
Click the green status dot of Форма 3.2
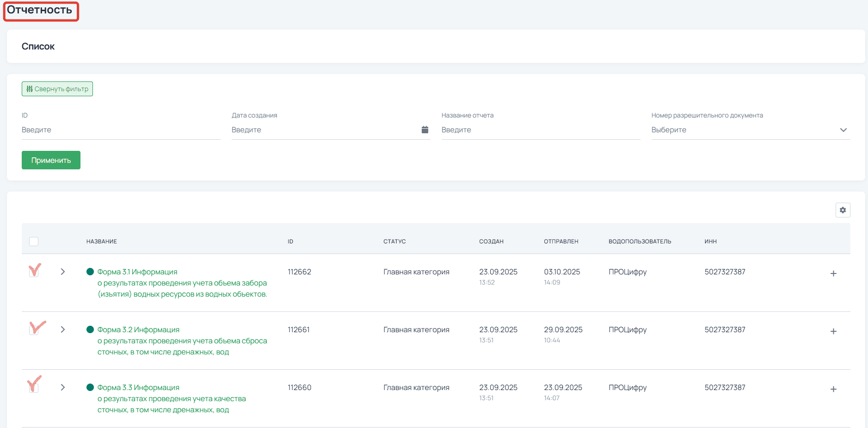90,329
